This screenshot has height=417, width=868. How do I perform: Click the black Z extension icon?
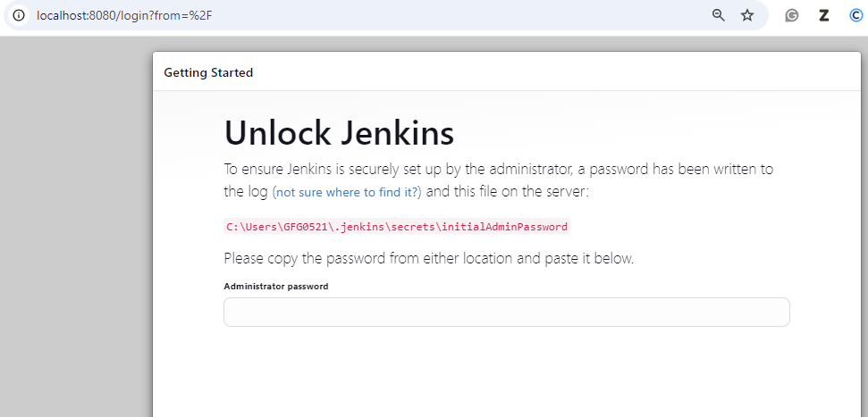tap(824, 15)
